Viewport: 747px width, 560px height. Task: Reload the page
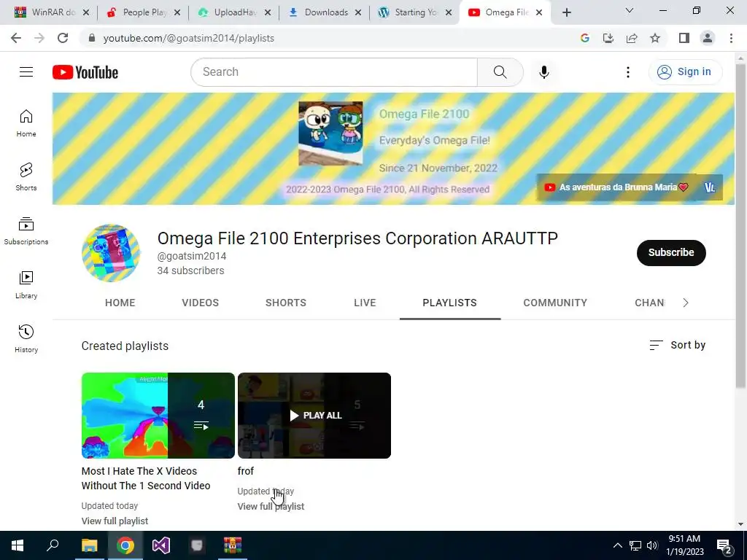(63, 38)
